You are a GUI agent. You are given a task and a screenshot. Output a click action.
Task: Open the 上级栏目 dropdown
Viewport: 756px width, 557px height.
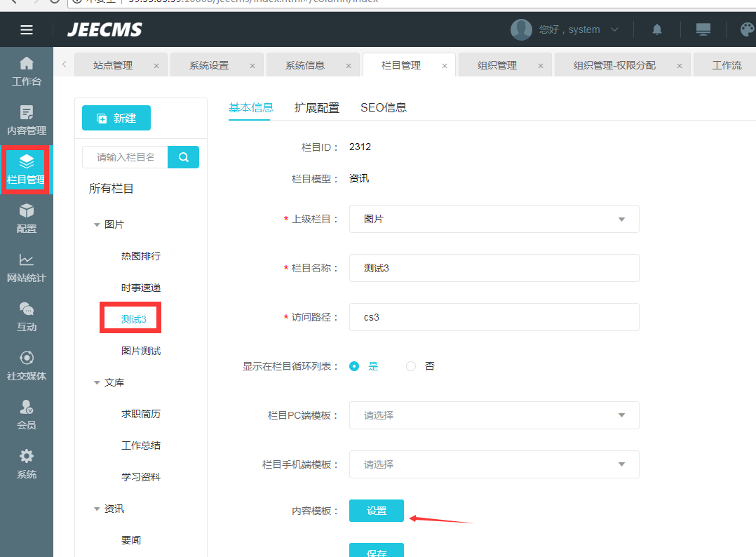494,219
